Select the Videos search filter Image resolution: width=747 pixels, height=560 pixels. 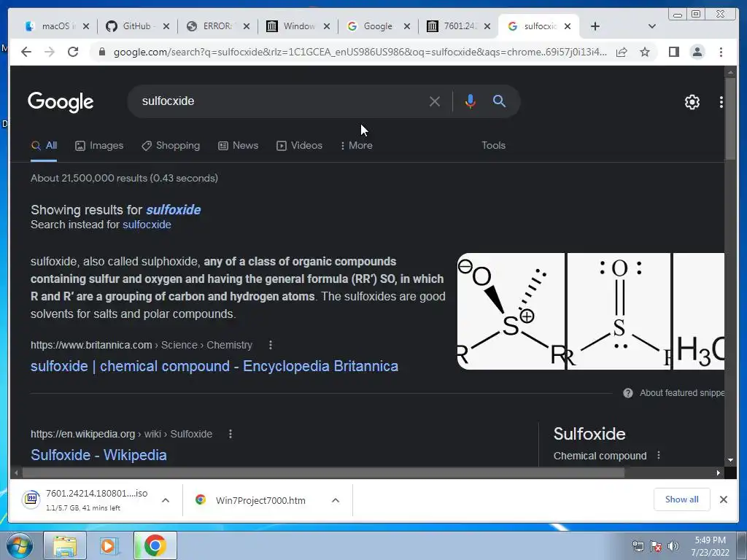[300, 145]
